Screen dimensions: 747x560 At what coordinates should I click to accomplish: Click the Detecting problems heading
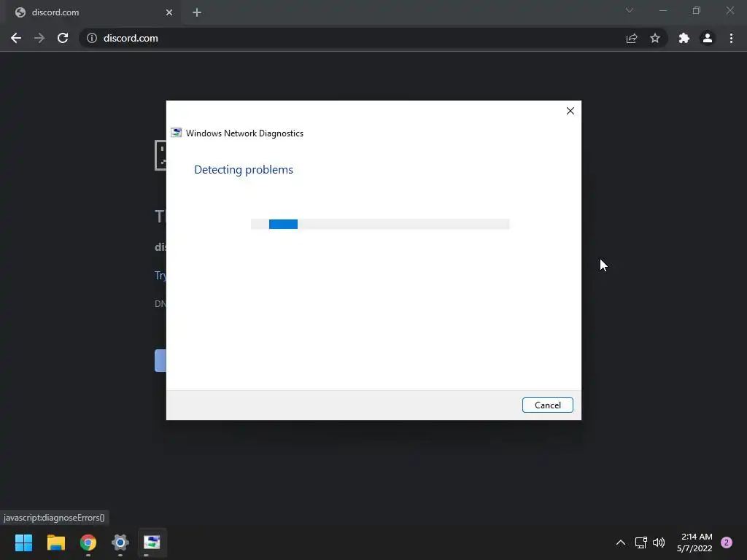tap(244, 170)
